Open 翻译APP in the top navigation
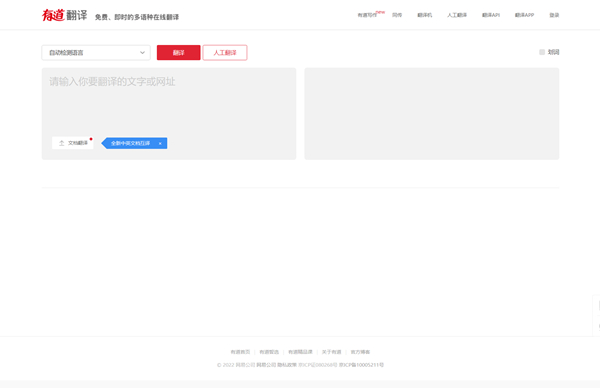 point(525,15)
